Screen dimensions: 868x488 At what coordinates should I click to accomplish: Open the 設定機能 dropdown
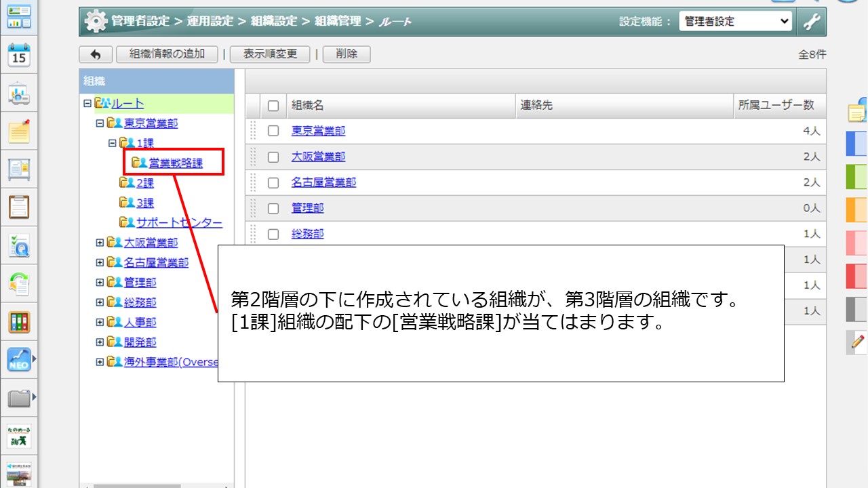735,22
